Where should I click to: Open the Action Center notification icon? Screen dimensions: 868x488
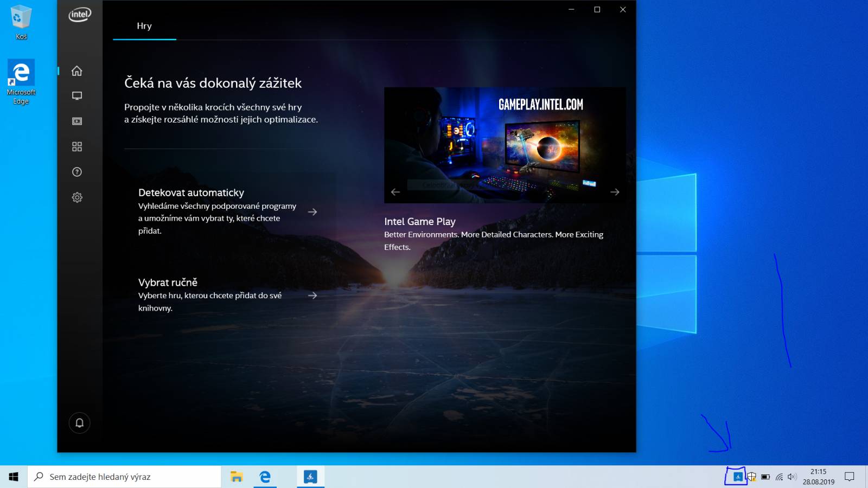[850, 477]
